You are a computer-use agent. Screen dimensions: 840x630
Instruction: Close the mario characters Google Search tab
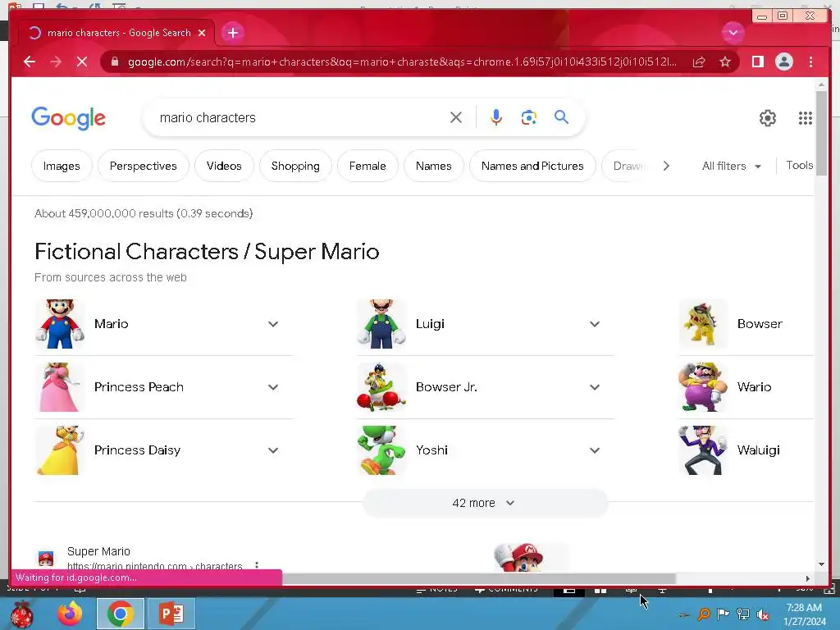click(x=202, y=33)
